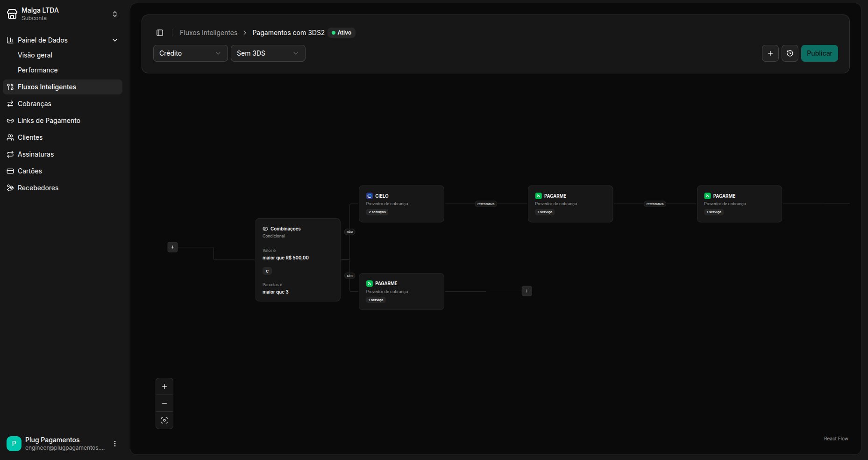Zoom in on the flow canvas
The height and width of the screenshot is (460, 868).
[x=164, y=387]
